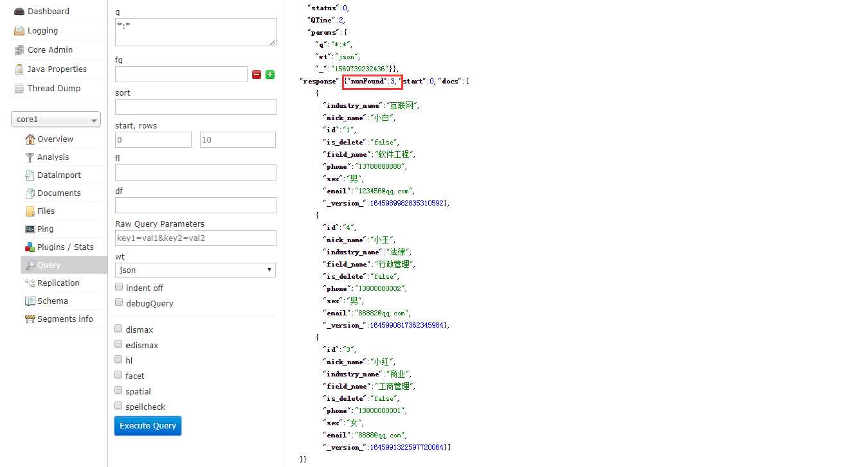
Task: Click the Plugins / Stats blocks icon
Action: click(30, 247)
